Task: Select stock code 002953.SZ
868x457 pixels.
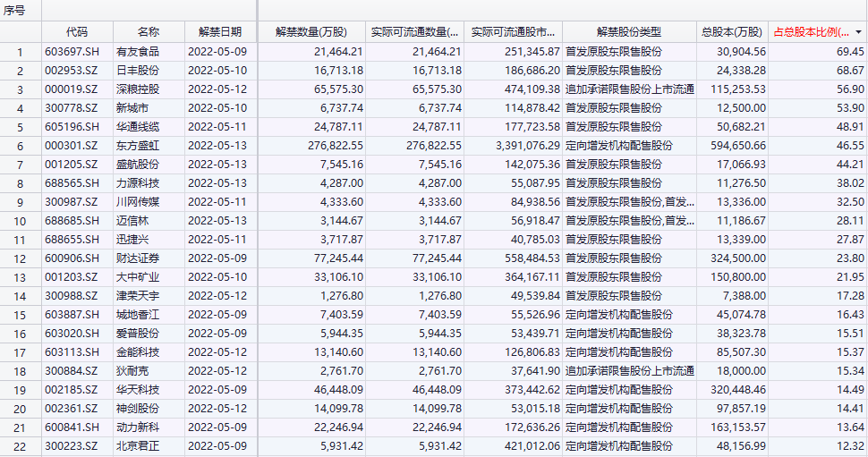Action: 72,71
